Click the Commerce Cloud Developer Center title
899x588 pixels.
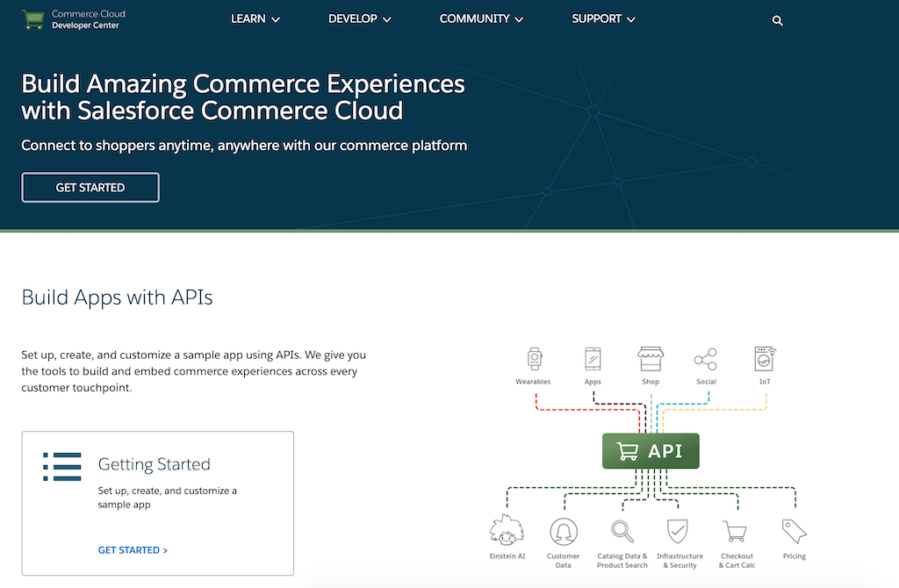coord(89,19)
